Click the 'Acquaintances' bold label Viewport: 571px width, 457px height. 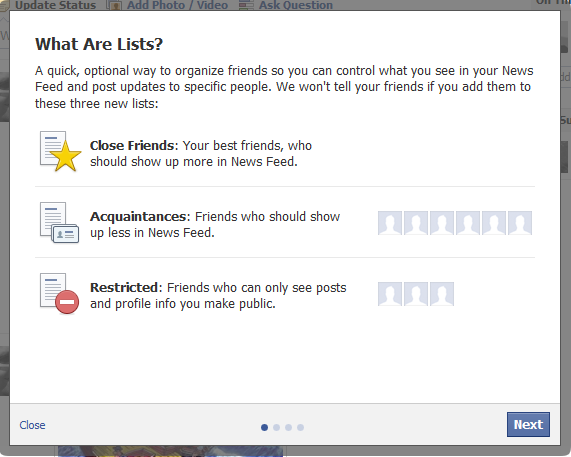coord(138,217)
